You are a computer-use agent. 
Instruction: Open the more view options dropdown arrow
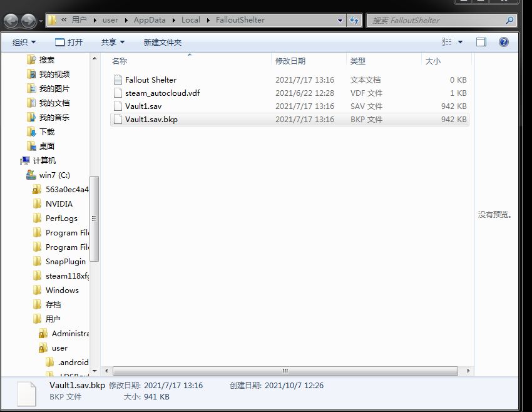[460, 42]
